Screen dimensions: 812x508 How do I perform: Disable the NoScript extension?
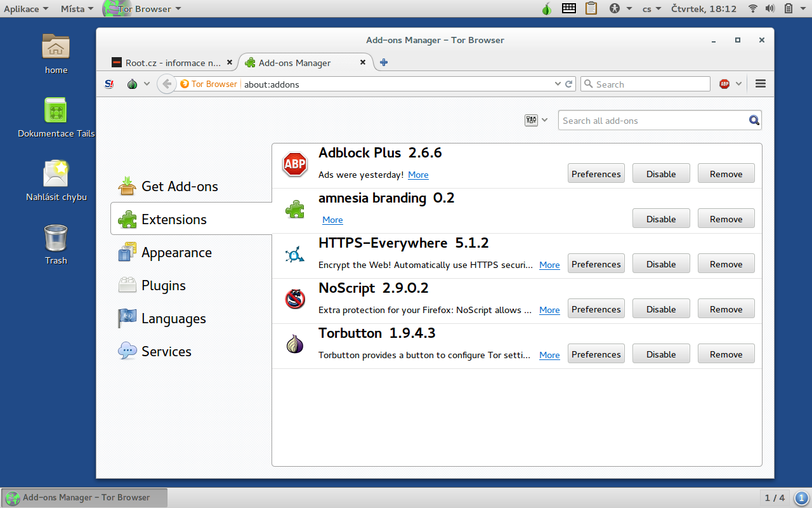point(660,309)
